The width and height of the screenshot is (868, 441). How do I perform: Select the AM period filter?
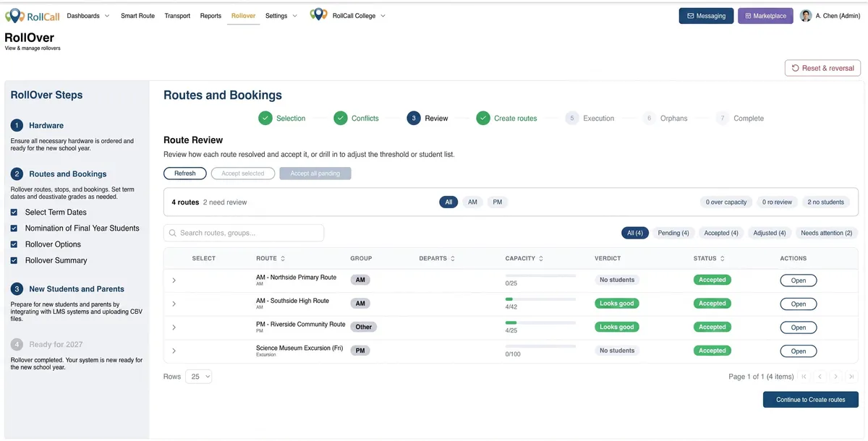[x=472, y=202]
